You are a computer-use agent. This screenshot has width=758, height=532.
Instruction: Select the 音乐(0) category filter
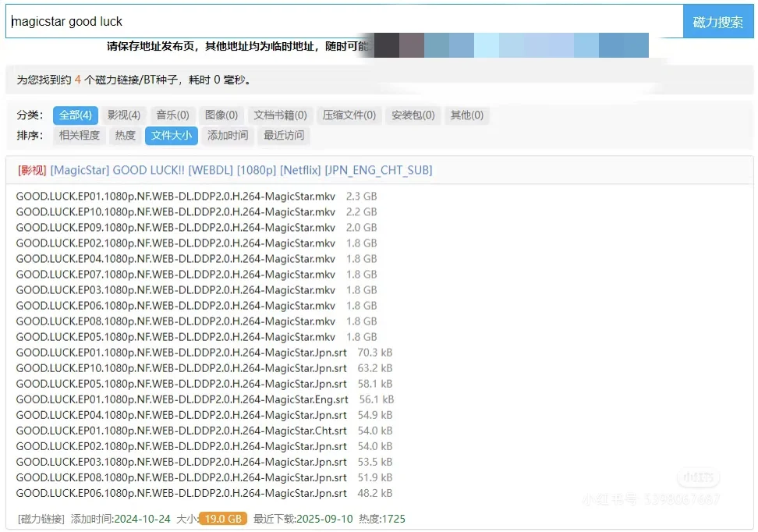tap(172, 115)
